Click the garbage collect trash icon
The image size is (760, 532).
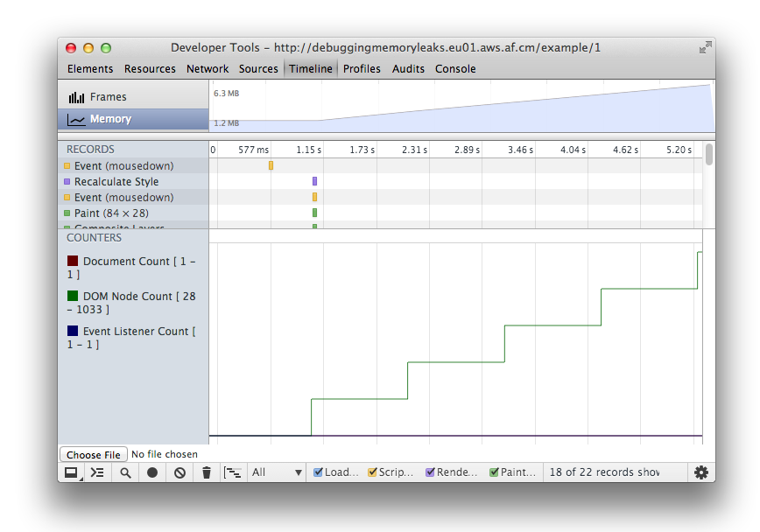click(207, 472)
